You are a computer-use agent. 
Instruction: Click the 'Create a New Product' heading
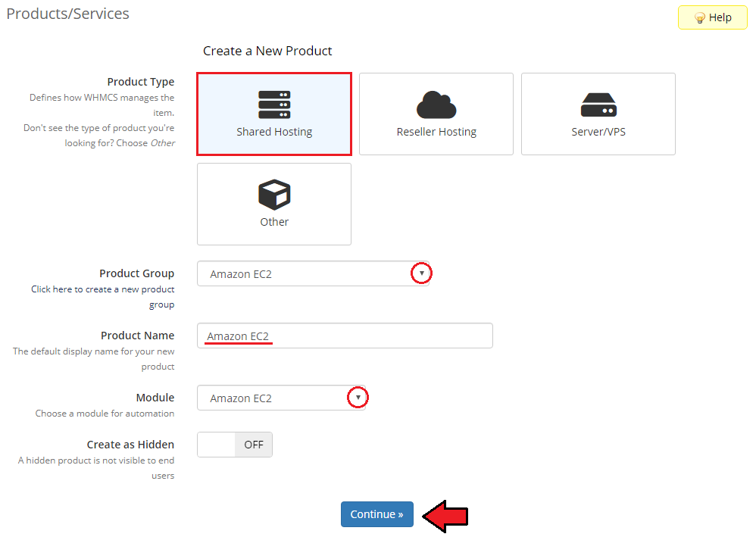[x=267, y=51]
